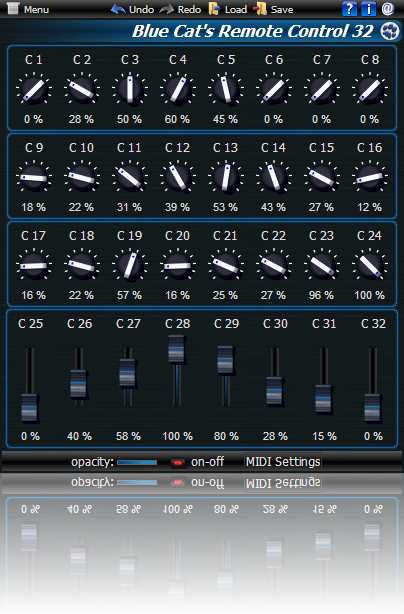Click the Blue Cat's Remote Control 32 title

[x=253, y=31]
